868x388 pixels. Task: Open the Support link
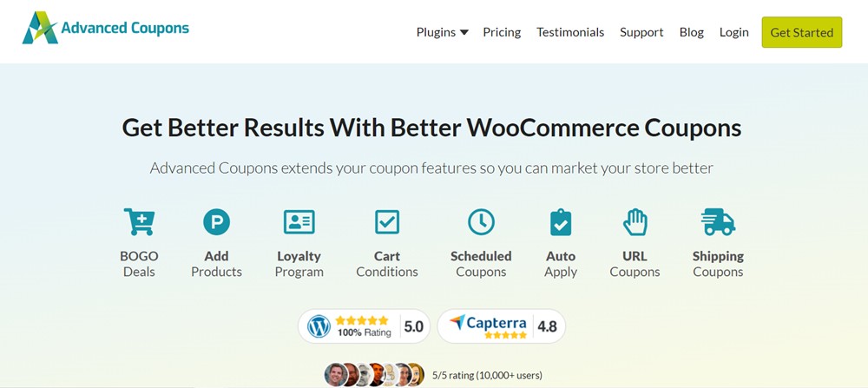click(641, 32)
